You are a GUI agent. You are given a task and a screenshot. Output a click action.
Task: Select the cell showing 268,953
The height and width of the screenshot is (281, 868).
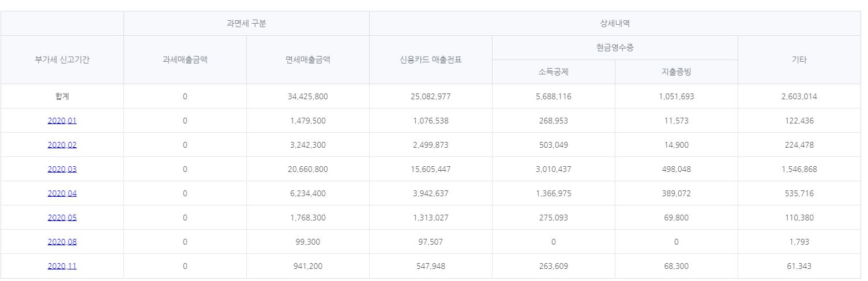553,121
